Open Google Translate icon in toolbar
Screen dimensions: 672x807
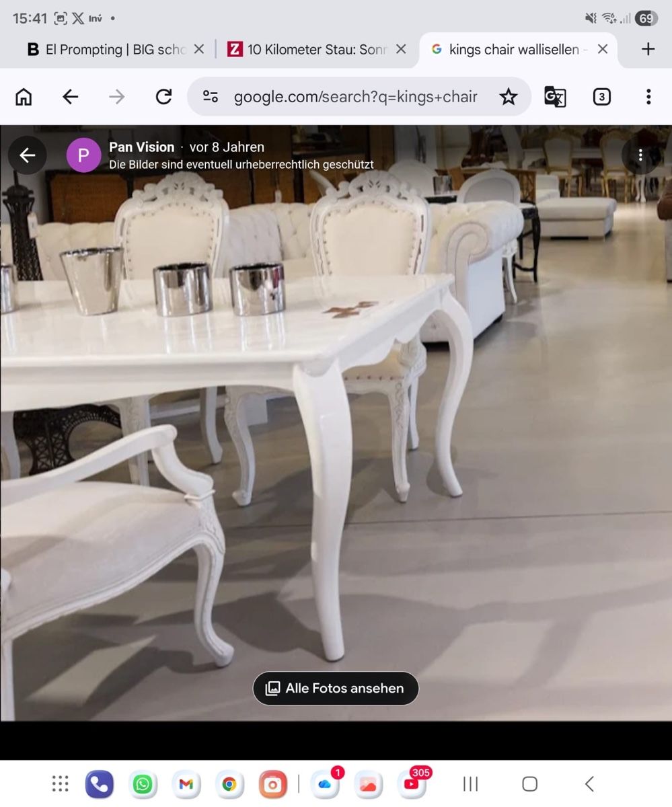point(555,97)
